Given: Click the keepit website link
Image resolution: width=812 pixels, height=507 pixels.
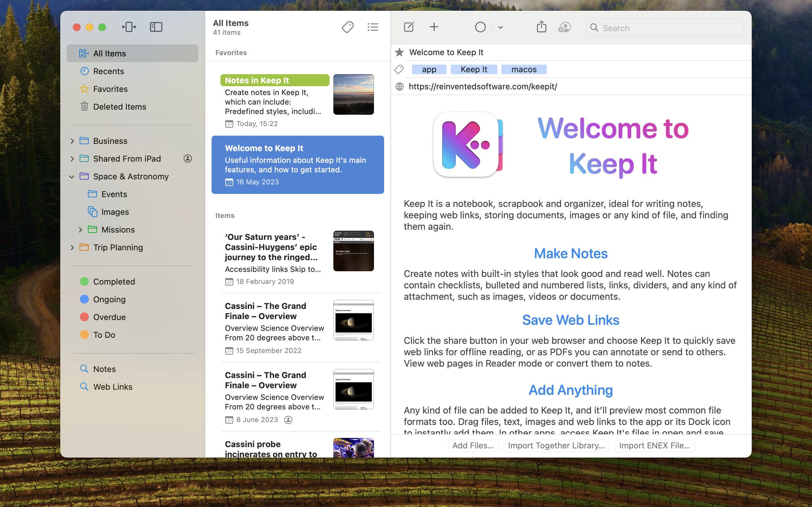Looking at the screenshot, I should [483, 86].
